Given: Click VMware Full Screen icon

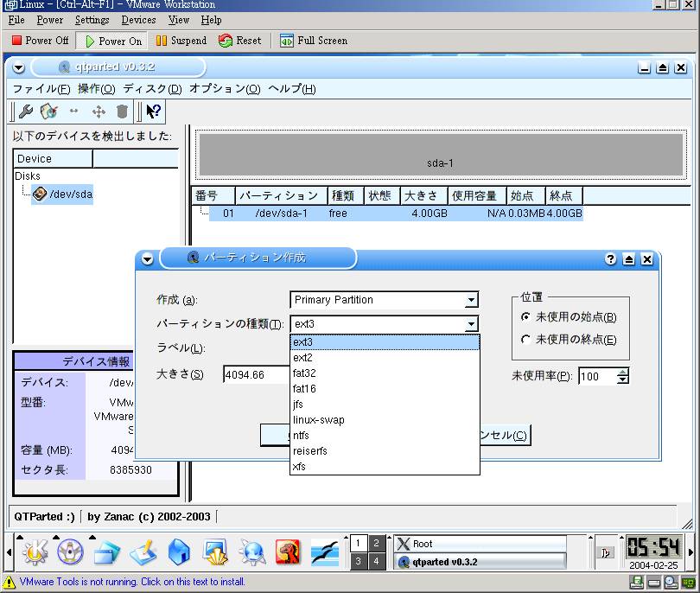Looking at the screenshot, I should tap(287, 41).
